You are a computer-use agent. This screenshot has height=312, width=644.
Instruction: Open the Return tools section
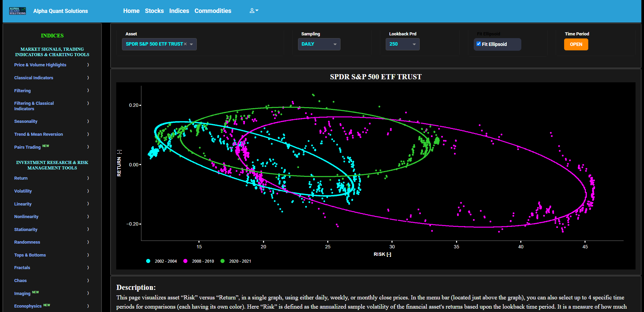52,178
